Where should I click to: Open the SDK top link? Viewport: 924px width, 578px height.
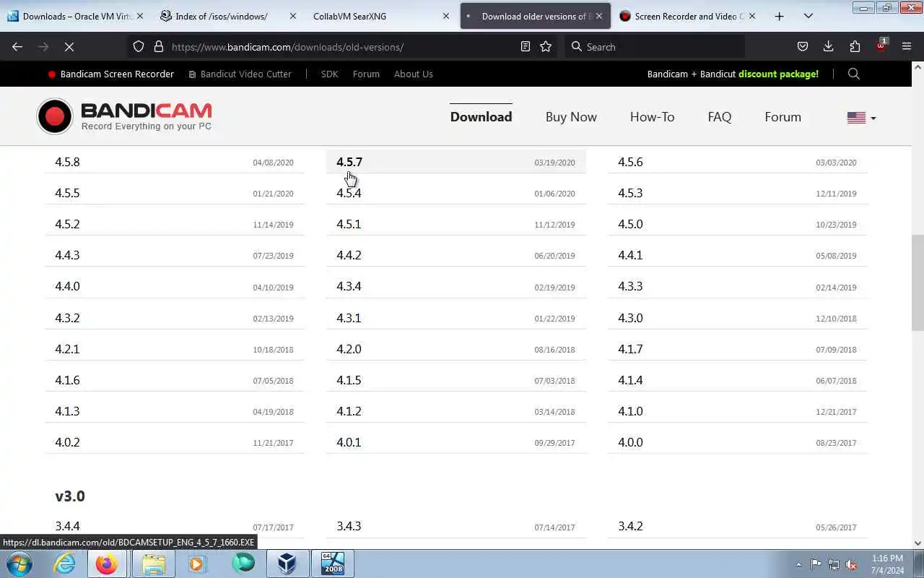point(329,74)
